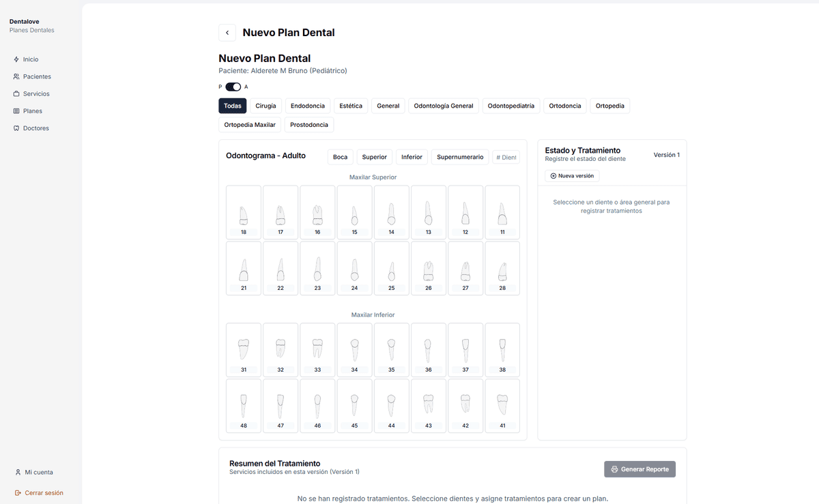Select tooth 14 in odontogram
Screen dimensions: 819x504
pos(391,212)
